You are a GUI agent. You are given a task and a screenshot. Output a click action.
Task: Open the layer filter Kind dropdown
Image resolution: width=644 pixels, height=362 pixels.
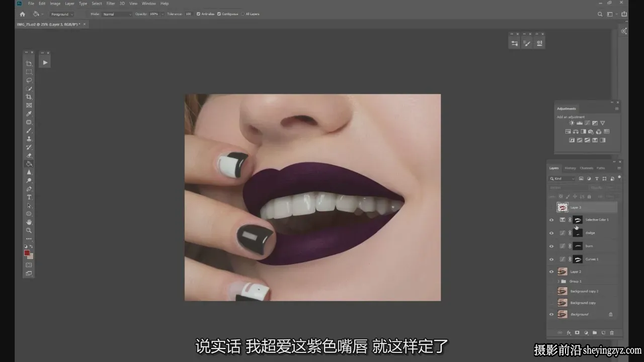pyautogui.click(x=562, y=178)
